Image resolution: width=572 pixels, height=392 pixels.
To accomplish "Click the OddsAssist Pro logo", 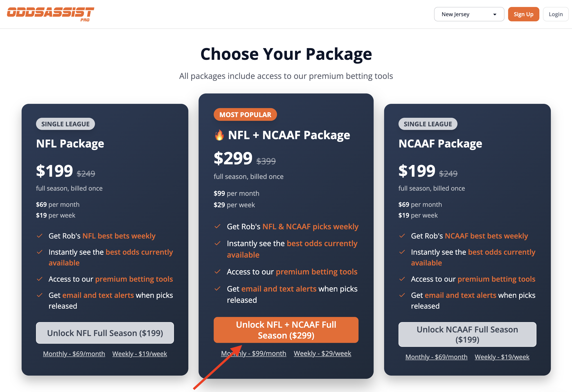I will pos(51,14).
